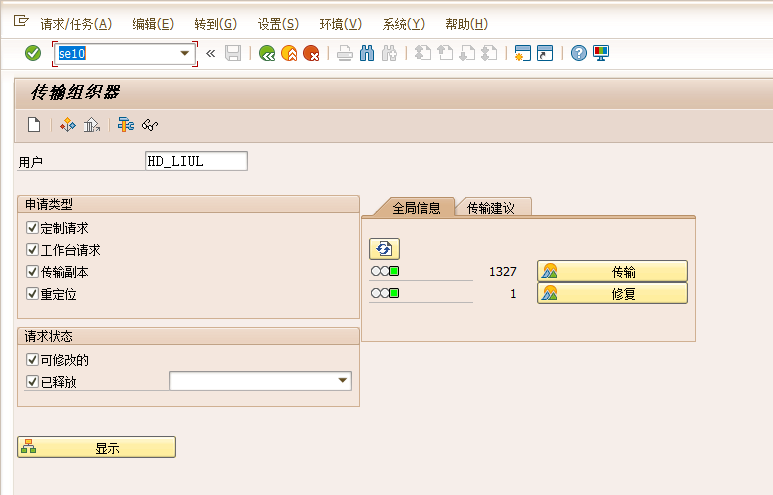Toggle the 重定位 checkbox
This screenshot has width=773, height=495.
click(x=33, y=294)
